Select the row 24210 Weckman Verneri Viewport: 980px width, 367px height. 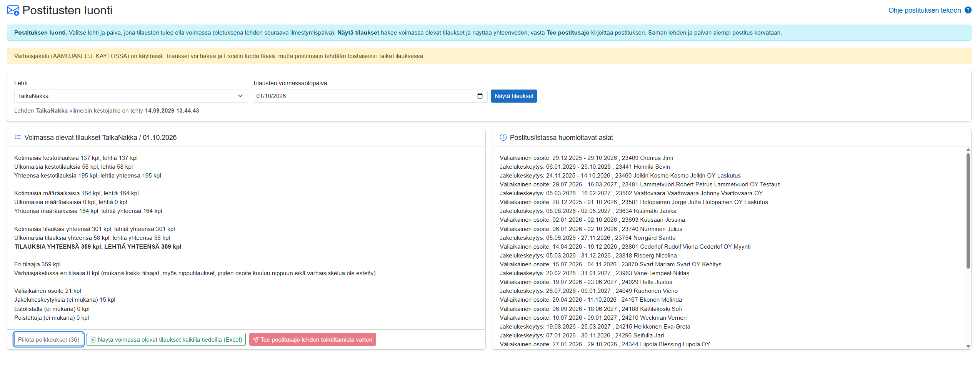[593, 318]
